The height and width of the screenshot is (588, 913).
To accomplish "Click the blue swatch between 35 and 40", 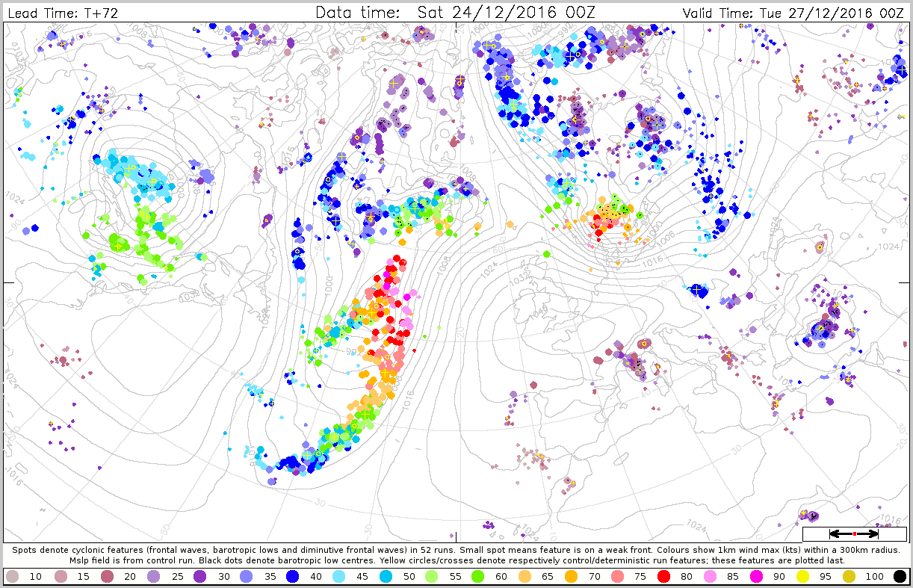I will 294,577.
